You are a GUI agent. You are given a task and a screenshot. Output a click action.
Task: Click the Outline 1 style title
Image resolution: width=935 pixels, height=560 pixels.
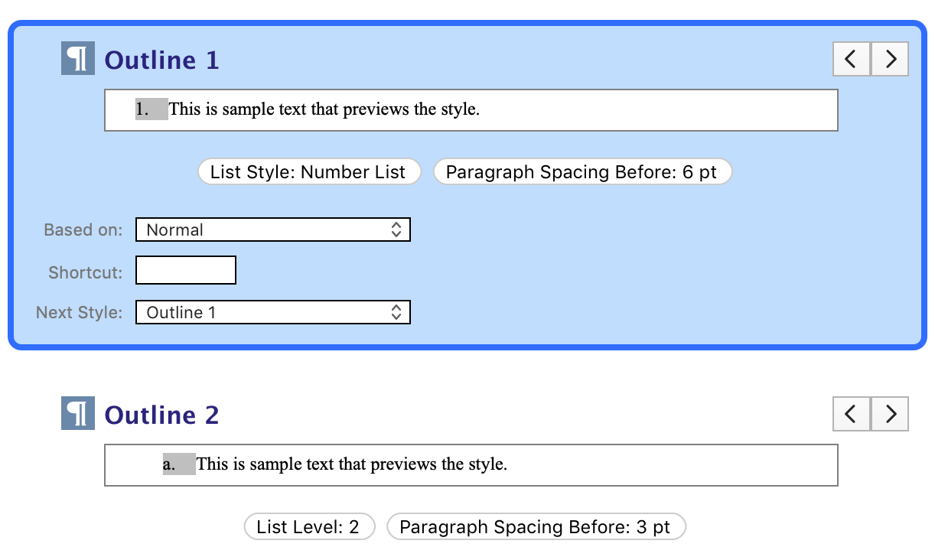pos(161,60)
